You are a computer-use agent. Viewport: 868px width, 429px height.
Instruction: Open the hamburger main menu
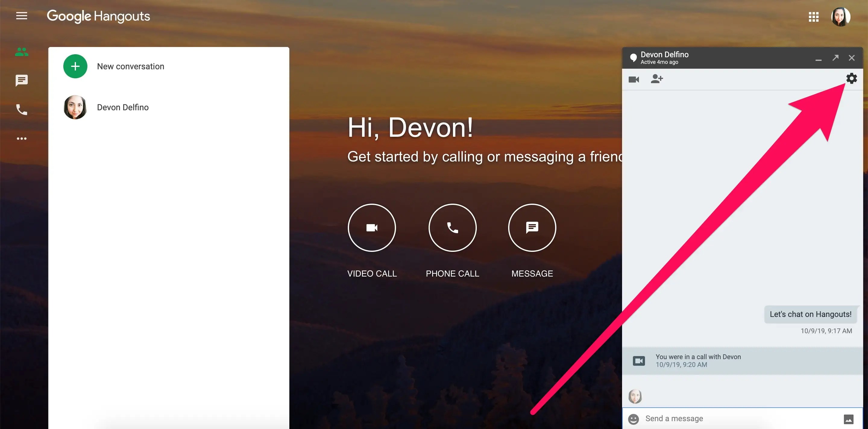(x=22, y=16)
